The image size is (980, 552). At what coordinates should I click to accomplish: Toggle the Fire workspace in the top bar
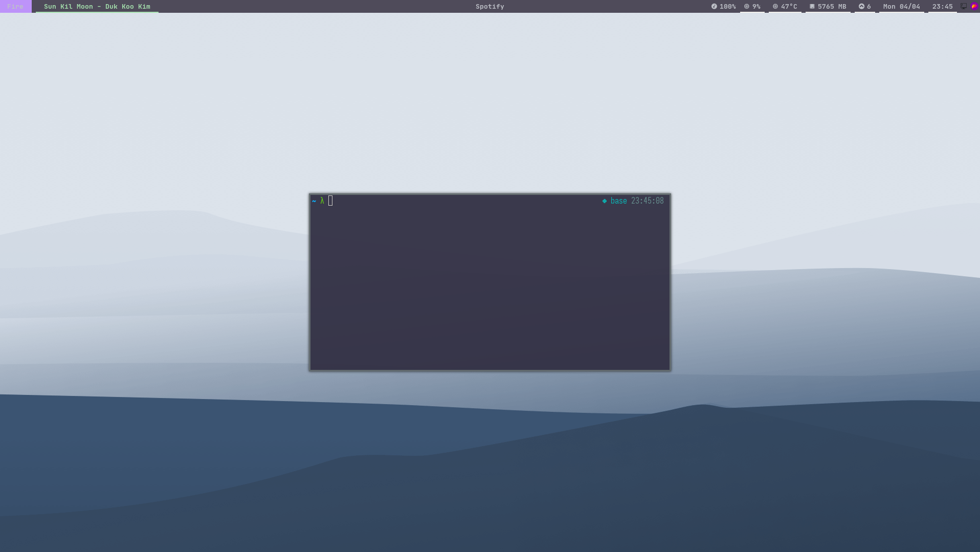(15, 6)
